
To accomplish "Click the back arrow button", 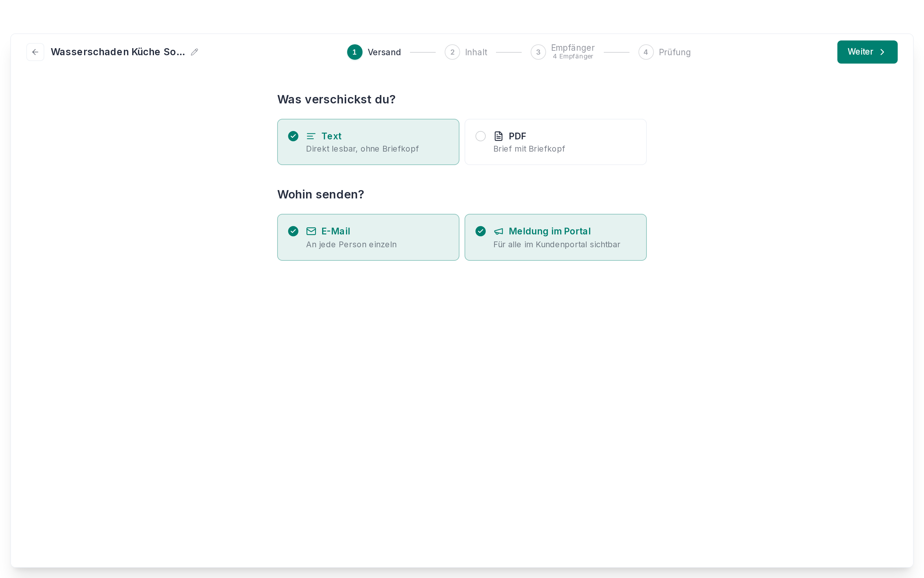I will tap(35, 52).
